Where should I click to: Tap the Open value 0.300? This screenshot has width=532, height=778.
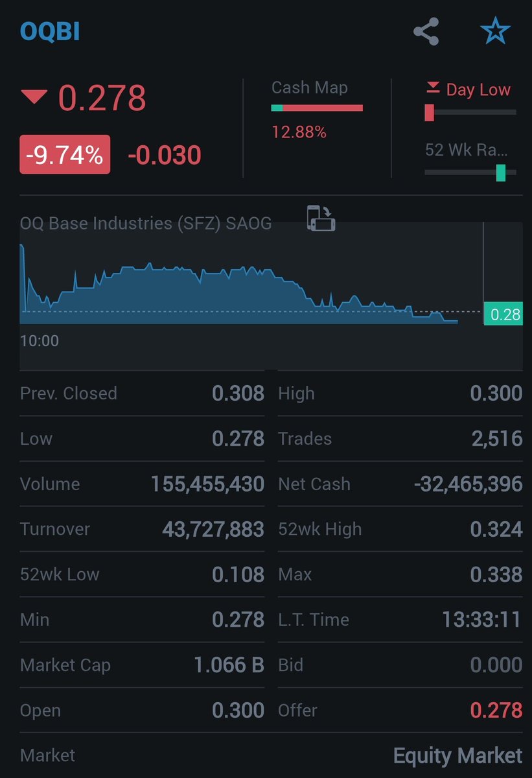tap(238, 711)
